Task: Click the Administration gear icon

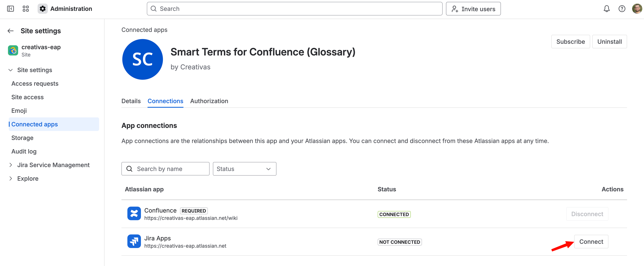Action: click(43, 9)
